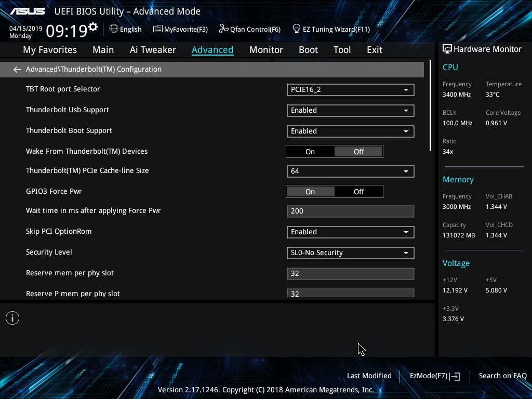
Task: Open Thunderbolt(TM) PCIe Cache-line Size dropdown
Action: (x=351, y=171)
